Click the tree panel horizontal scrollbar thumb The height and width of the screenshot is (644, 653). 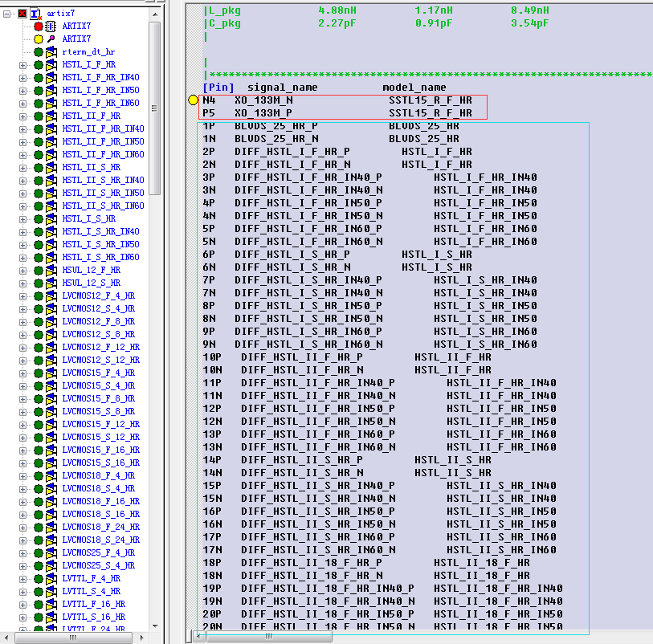(x=73, y=638)
